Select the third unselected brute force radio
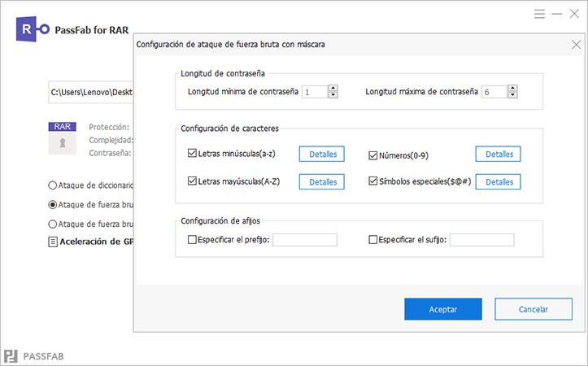The width and height of the screenshot is (588, 366). coord(53,224)
